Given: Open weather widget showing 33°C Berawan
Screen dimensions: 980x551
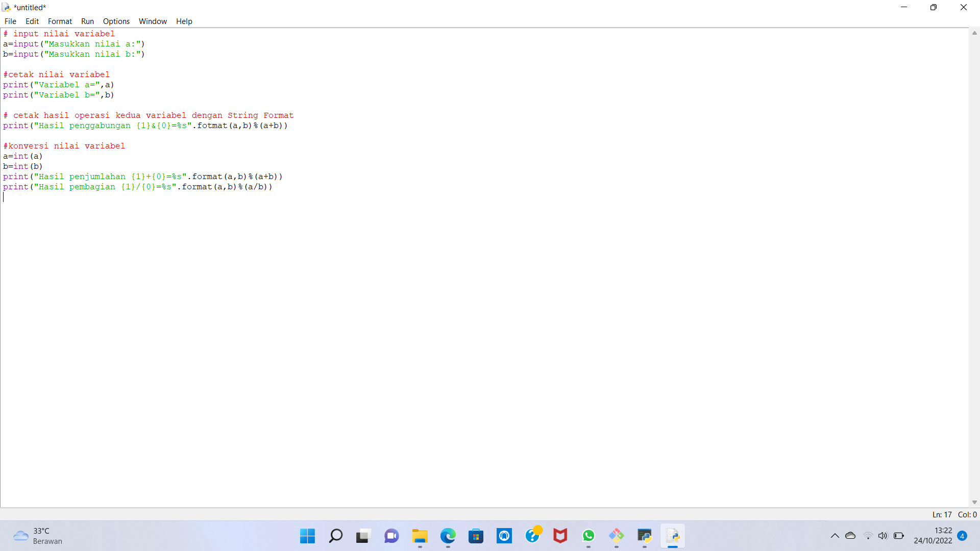Looking at the screenshot, I should tap(37, 536).
